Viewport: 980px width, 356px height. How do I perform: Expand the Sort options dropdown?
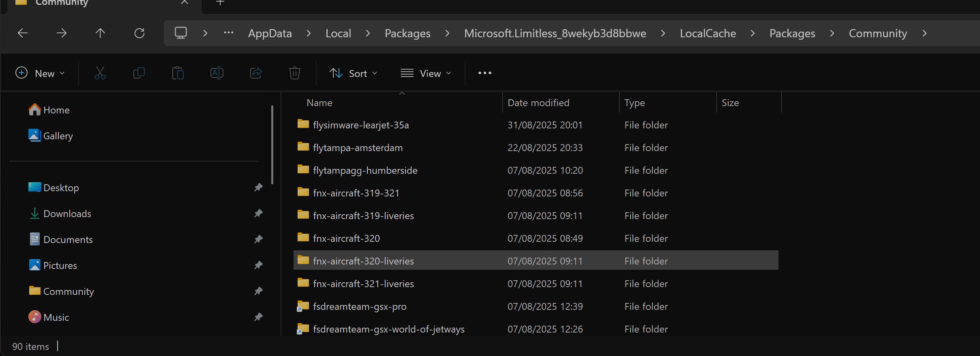(353, 73)
